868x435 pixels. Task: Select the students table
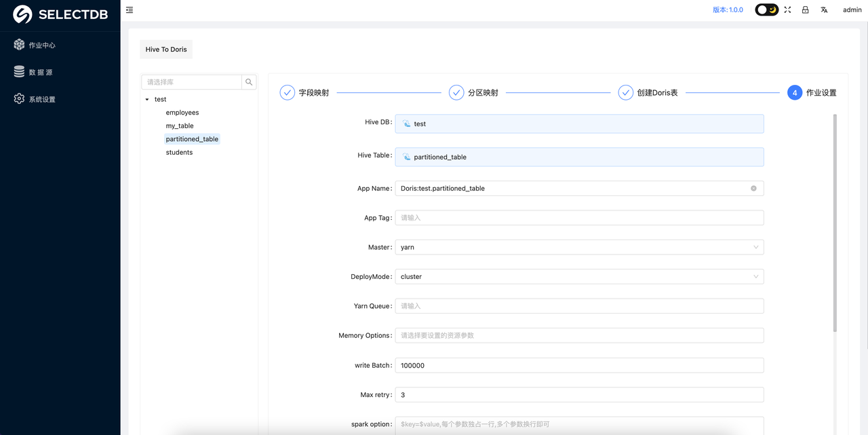(179, 152)
